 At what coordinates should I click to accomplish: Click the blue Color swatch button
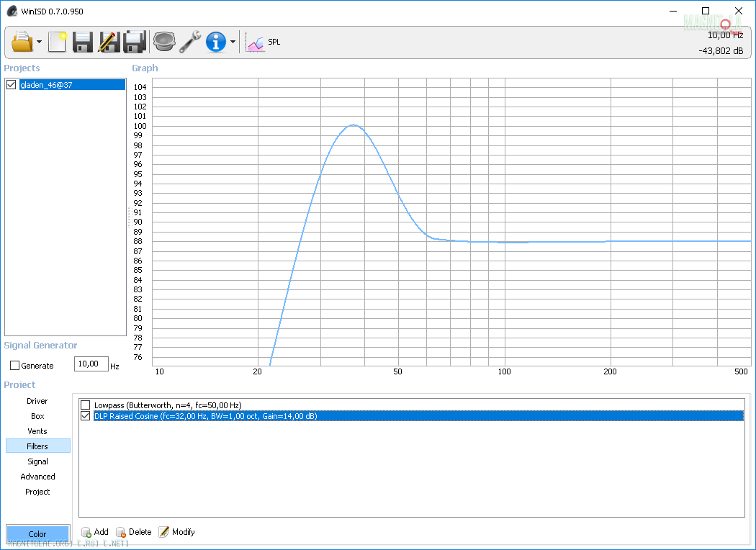37,534
